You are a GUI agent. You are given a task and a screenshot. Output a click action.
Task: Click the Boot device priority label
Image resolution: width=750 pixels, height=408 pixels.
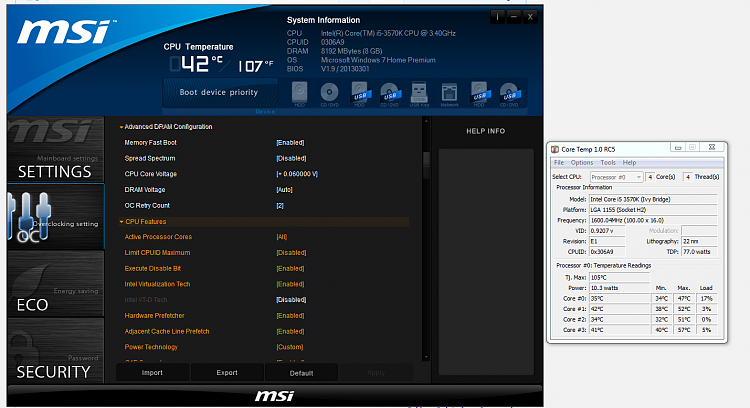(x=219, y=92)
